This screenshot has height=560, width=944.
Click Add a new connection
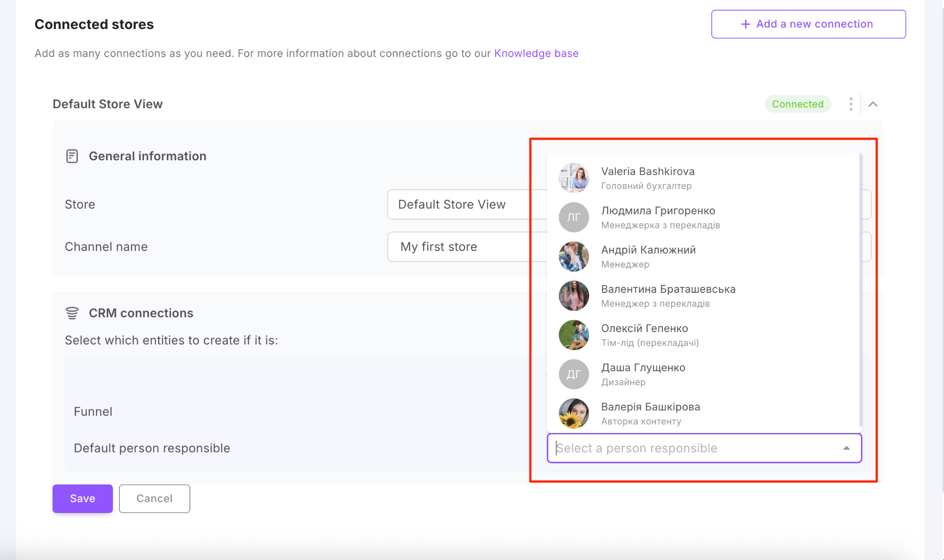808,24
